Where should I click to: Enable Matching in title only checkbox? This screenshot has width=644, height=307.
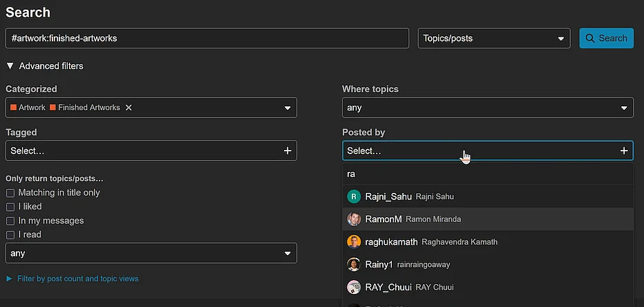coord(10,193)
